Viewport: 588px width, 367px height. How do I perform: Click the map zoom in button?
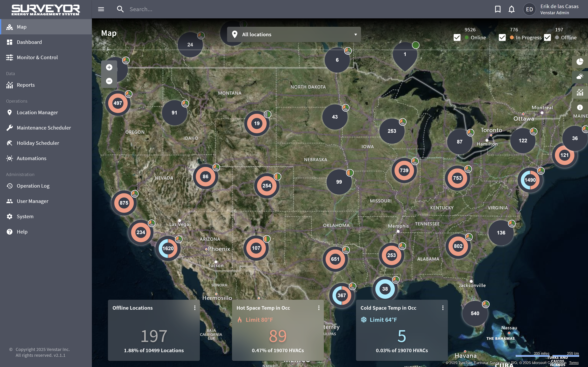click(x=109, y=67)
